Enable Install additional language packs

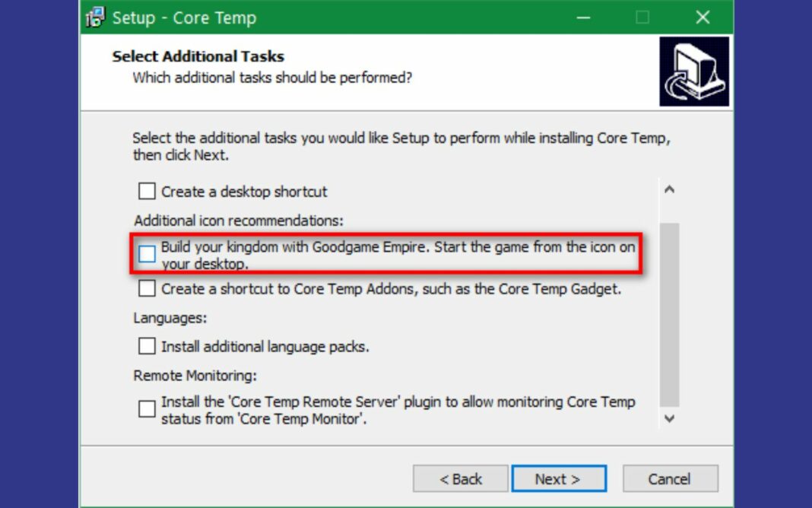(147, 347)
